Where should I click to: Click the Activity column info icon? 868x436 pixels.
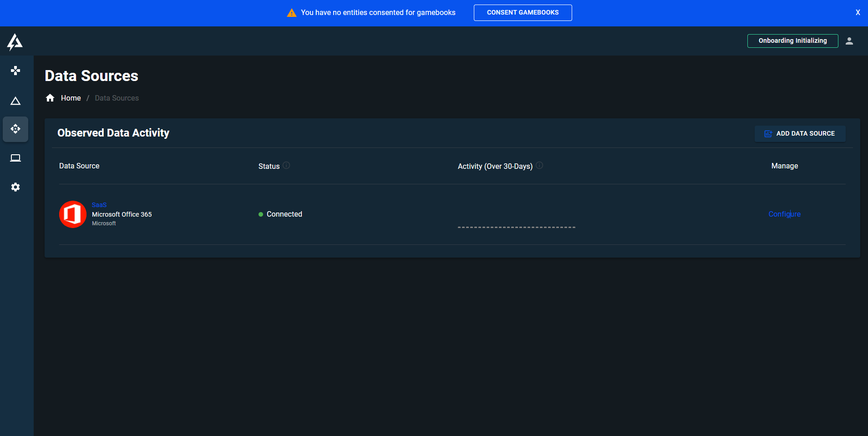[539, 165]
